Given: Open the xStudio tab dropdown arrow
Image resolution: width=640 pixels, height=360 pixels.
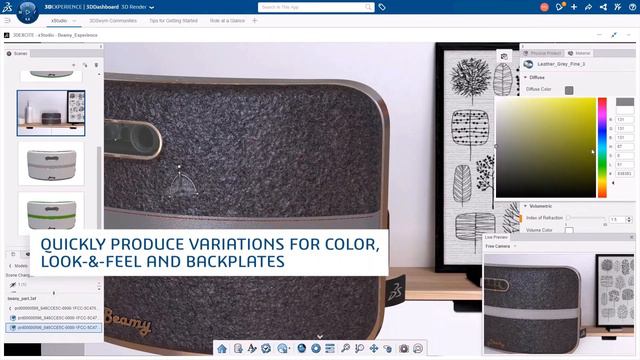Looking at the screenshot, I should 74,20.
